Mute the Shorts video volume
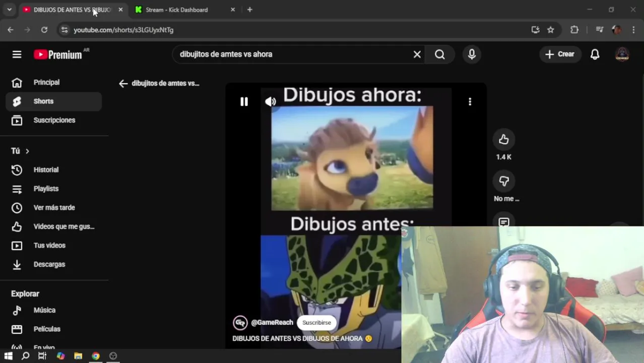The image size is (644, 363). [271, 102]
